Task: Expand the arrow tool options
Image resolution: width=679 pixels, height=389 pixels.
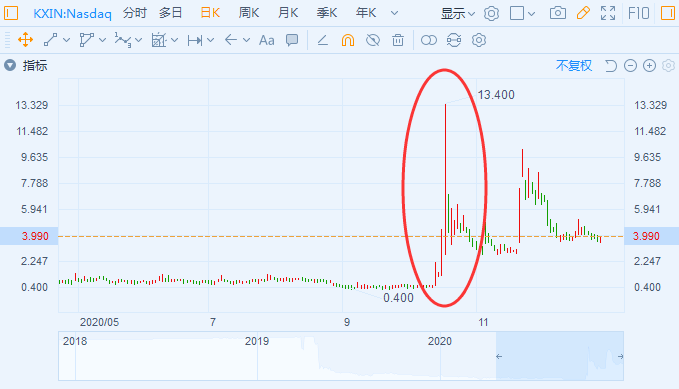Action: coord(246,40)
